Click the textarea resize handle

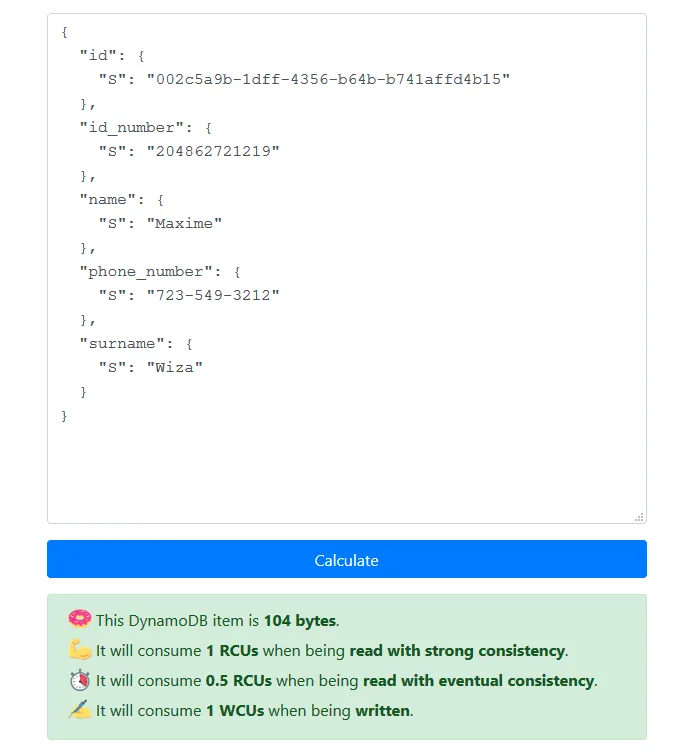click(639, 516)
